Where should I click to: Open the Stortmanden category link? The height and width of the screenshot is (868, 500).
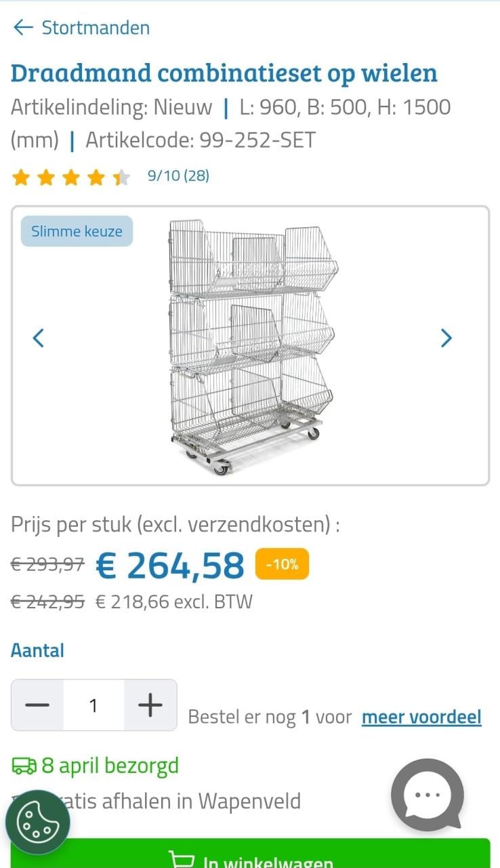click(x=95, y=28)
